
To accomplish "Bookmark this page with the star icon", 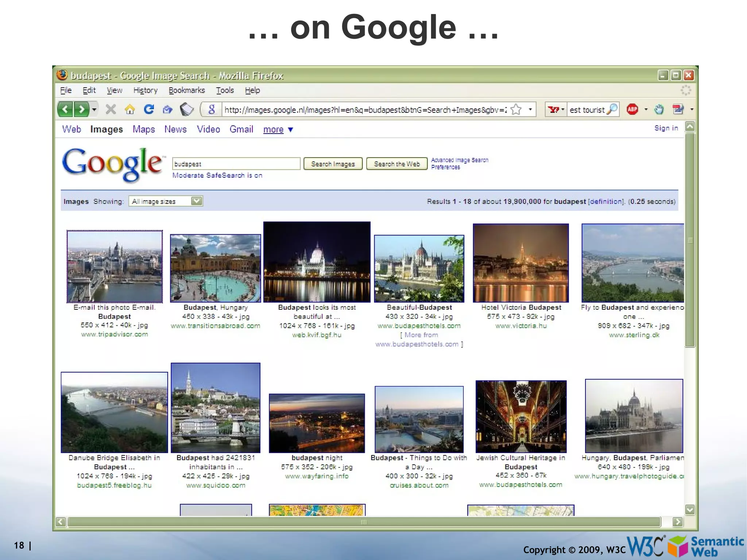I will (x=516, y=109).
